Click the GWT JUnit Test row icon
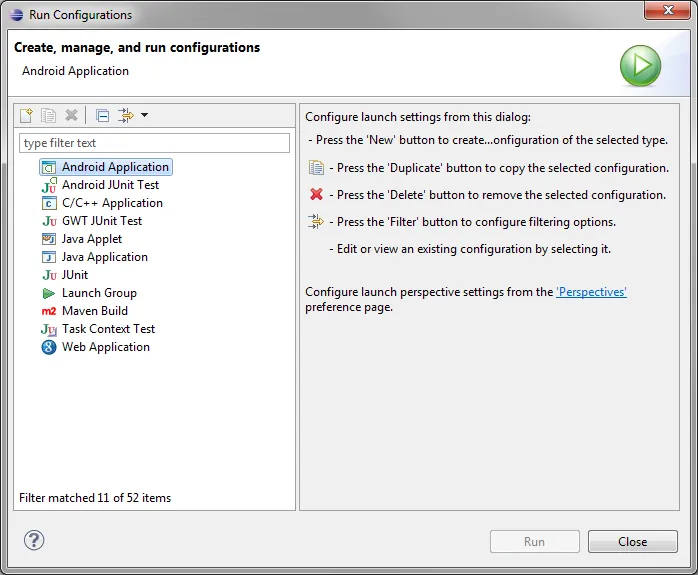Viewport: 698px width, 575px height. click(49, 221)
